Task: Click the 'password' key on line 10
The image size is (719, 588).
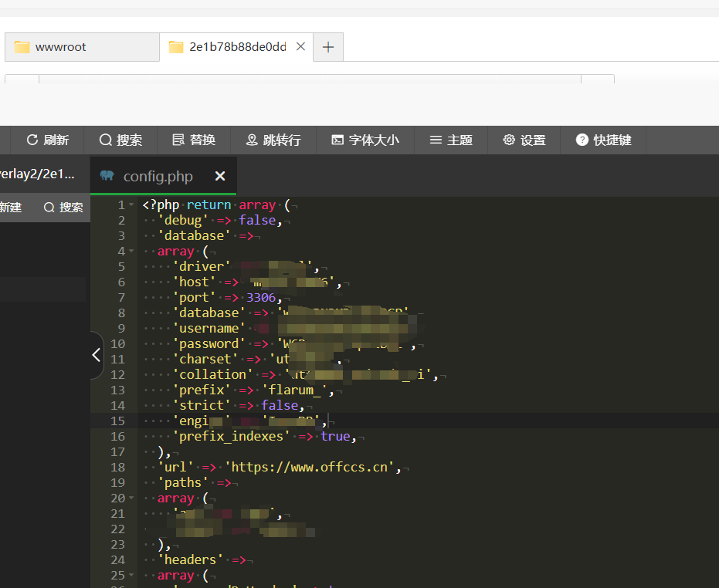Action: [x=209, y=343]
